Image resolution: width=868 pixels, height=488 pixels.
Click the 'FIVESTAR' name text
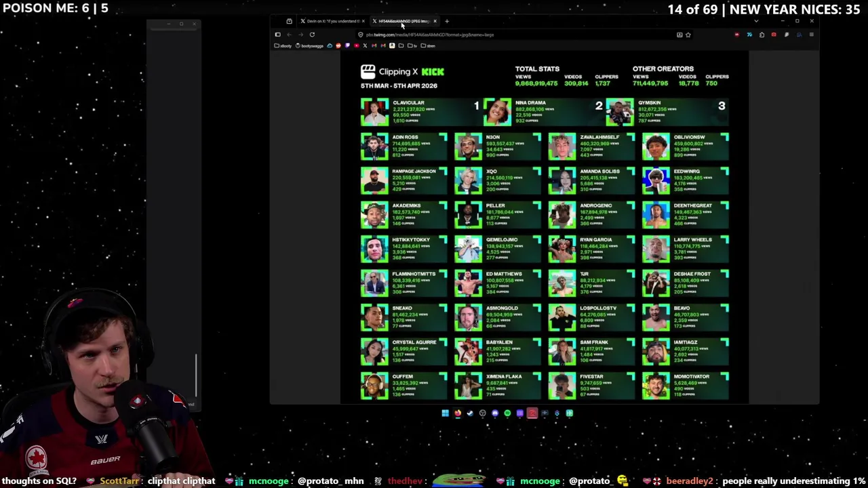point(591,376)
